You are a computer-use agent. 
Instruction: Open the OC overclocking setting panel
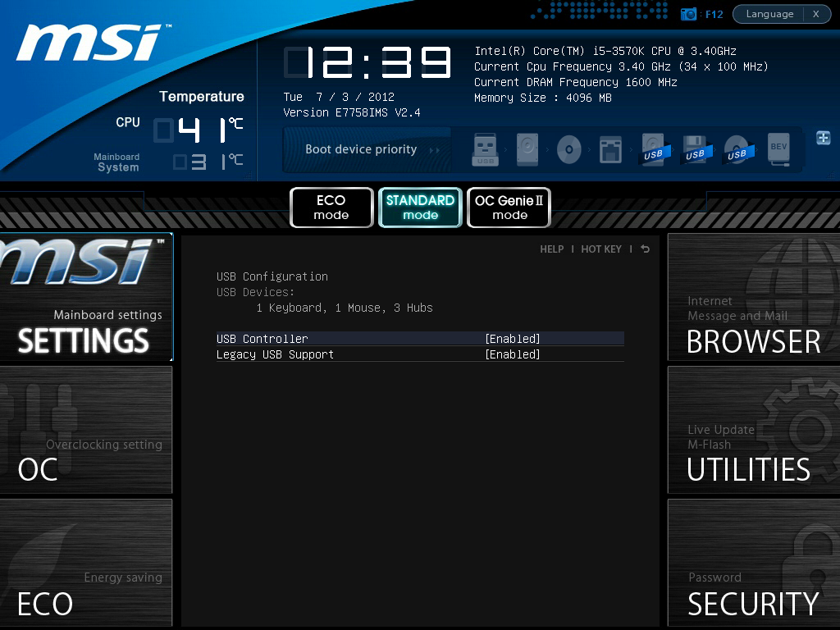click(86, 430)
